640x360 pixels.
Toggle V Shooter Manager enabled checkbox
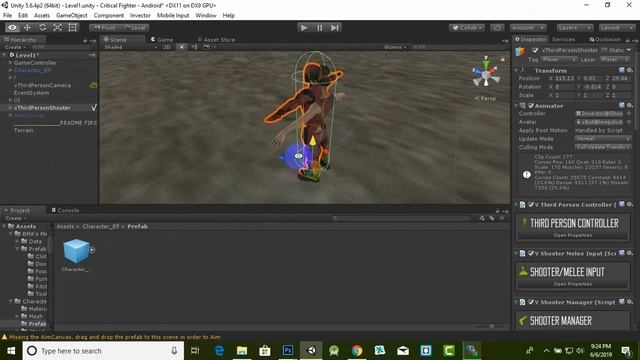tap(531, 302)
